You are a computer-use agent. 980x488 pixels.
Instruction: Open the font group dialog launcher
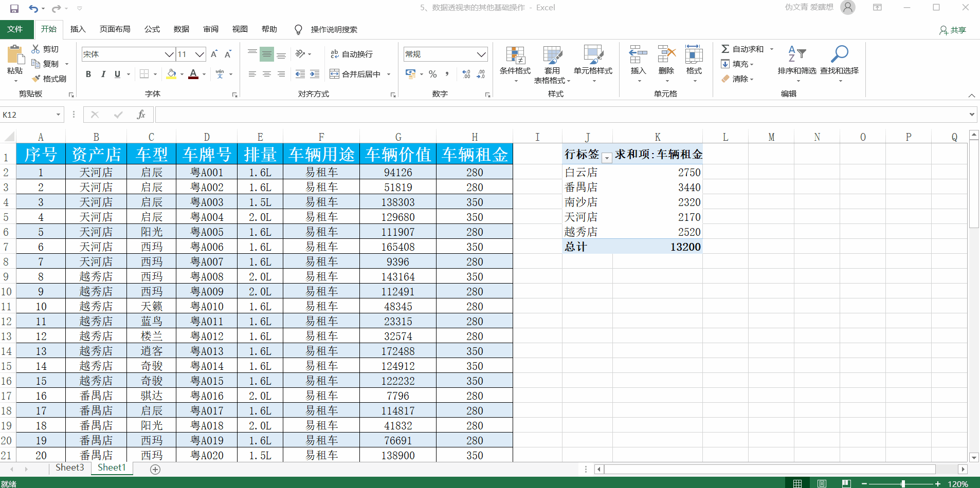(234, 95)
